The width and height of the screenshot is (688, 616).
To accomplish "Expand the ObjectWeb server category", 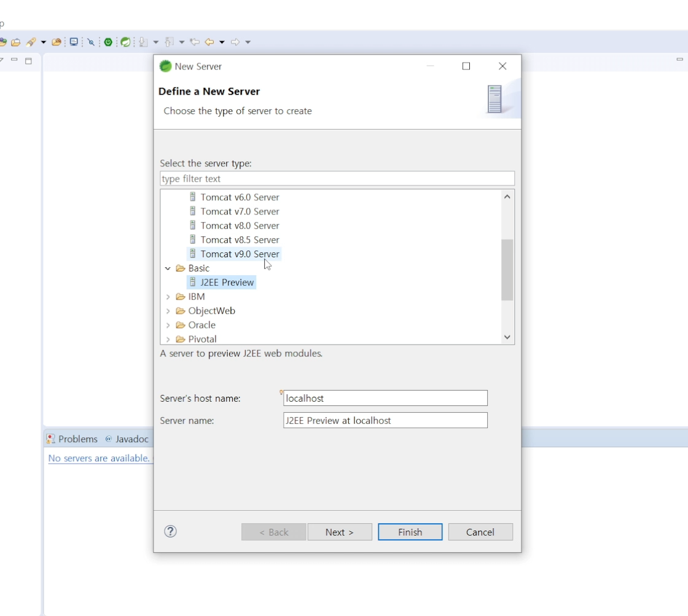I will tap(168, 311).
